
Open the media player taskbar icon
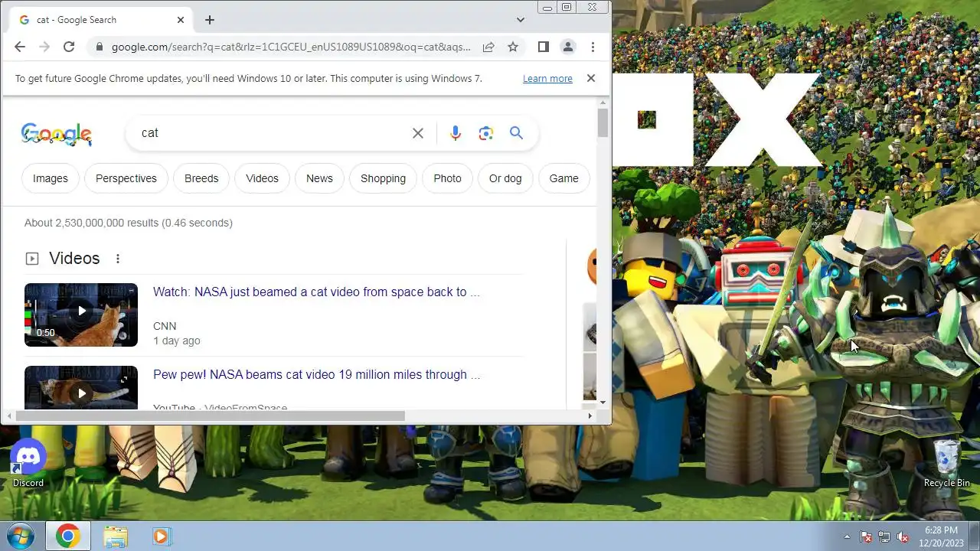161,536
